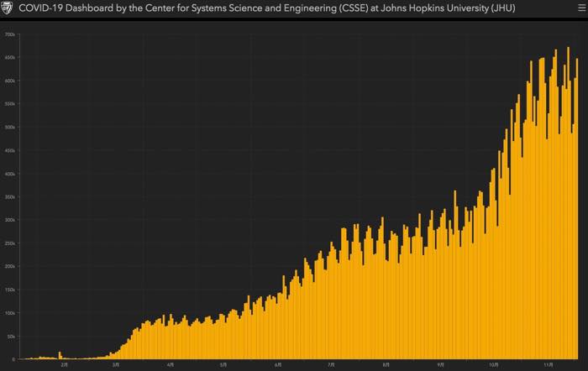
Task: Click the "7月" x-axis month label
Action: pyautogui.click(x=331, y=364)
